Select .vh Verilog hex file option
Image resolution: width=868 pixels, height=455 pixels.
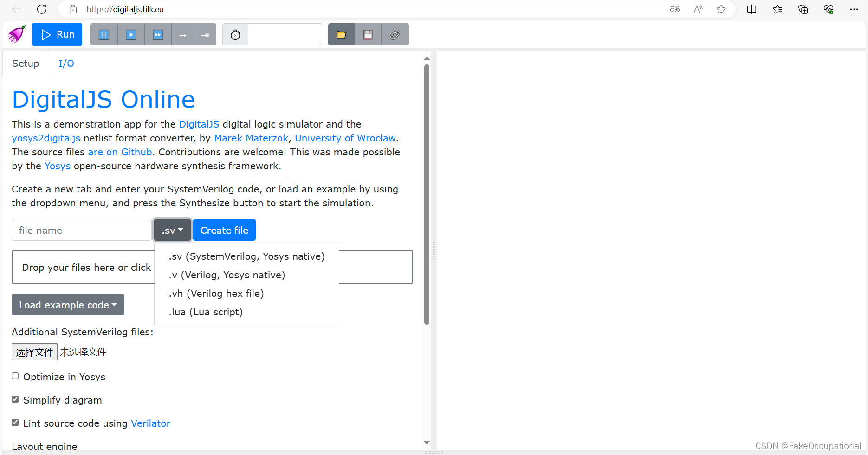(x=246, y=294)
